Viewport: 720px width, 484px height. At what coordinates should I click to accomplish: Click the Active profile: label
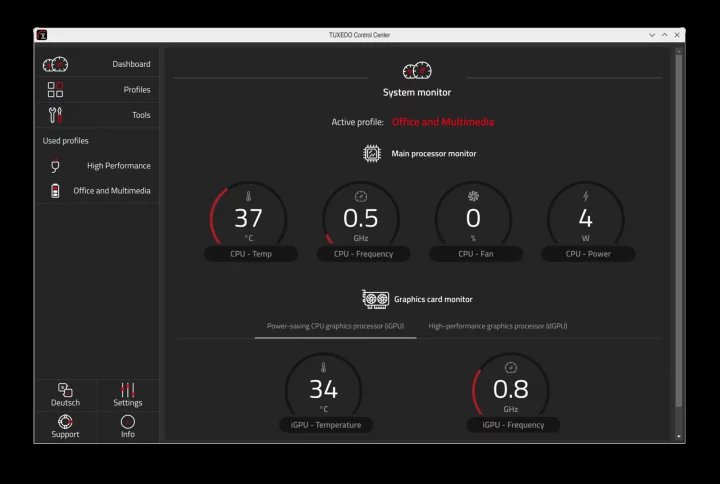357,122
